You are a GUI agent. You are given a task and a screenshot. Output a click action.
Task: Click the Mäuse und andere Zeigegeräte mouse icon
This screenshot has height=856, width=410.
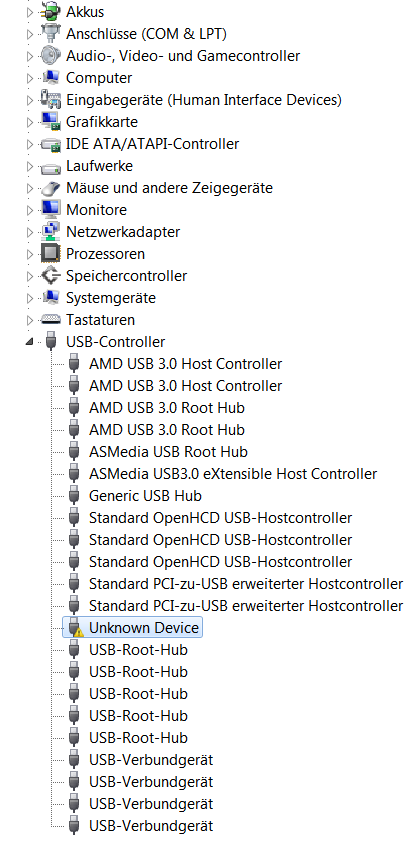point(50,188)
